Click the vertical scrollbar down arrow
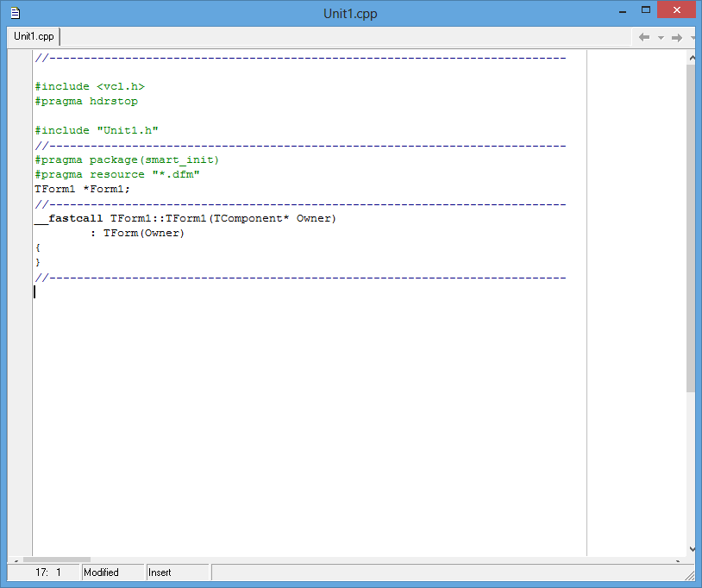The image size is (702, 588). pos(692,548)
